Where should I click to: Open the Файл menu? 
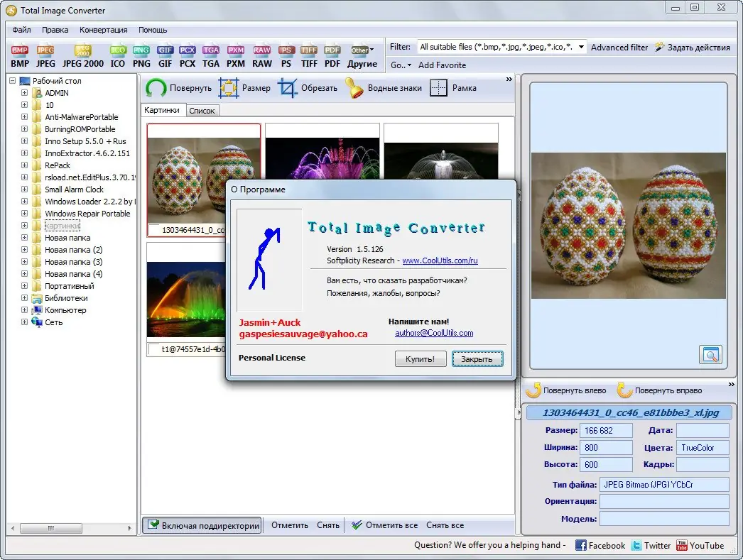[21, 30]
